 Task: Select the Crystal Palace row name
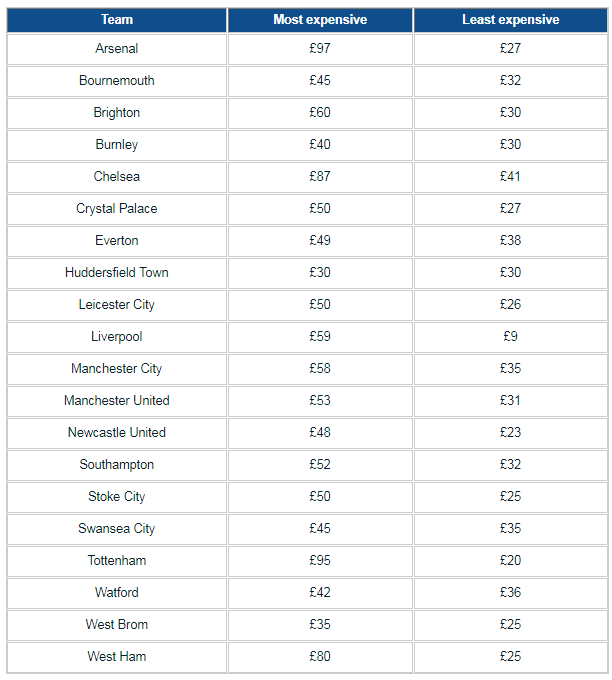click(117, 209)
